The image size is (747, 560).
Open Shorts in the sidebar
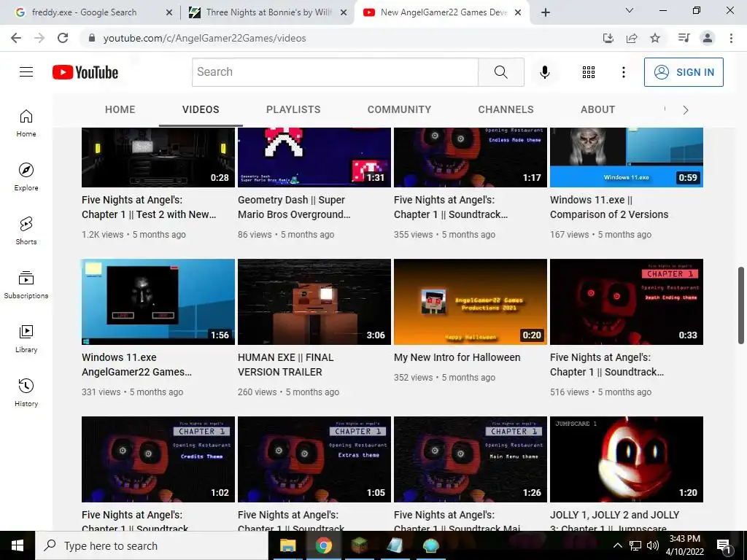(x=26, y=230)
